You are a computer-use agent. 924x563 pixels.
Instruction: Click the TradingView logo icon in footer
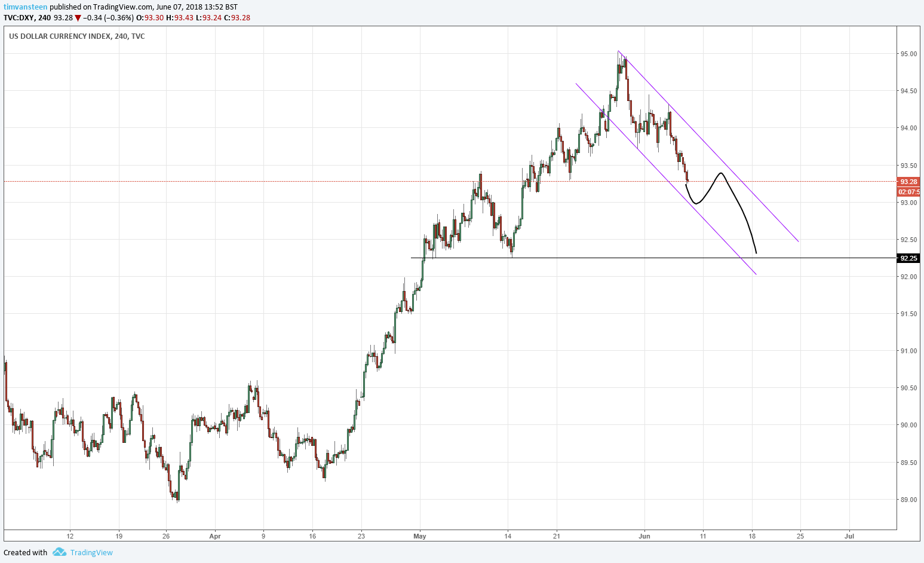tap(59, 552)
